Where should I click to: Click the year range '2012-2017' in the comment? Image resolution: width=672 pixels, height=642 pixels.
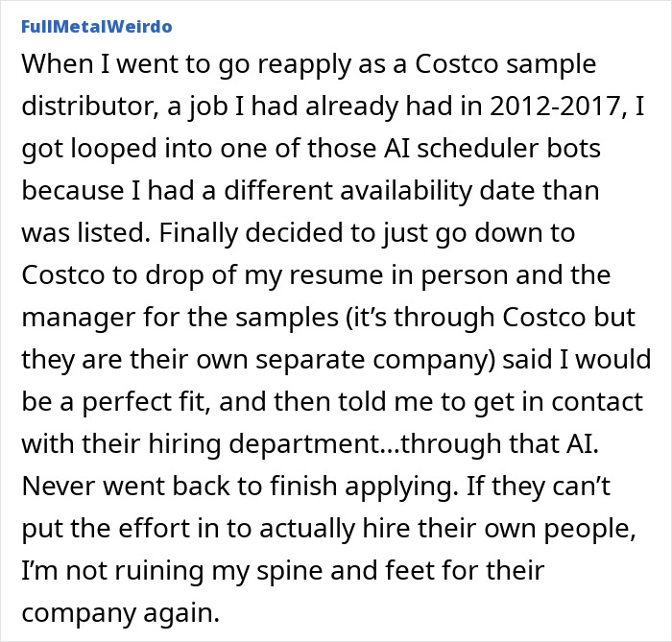(556, 106)
